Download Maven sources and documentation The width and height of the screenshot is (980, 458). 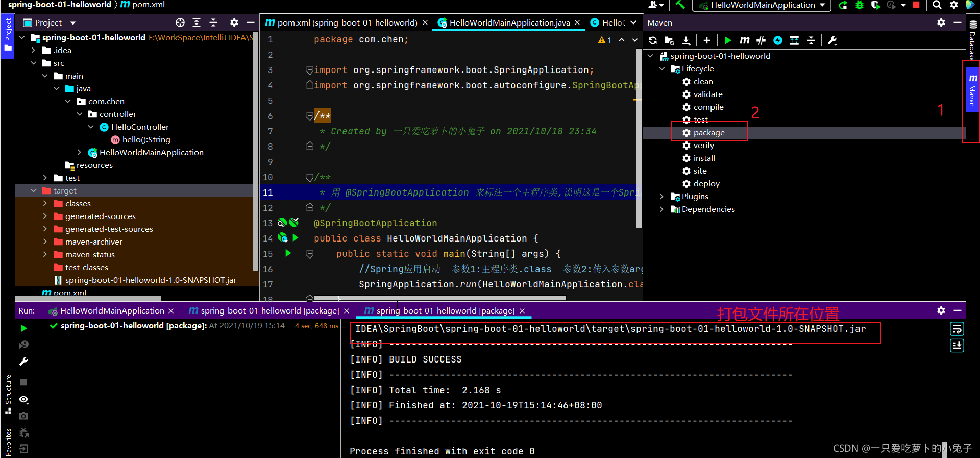pyautogui.click(x=687, y=40)
